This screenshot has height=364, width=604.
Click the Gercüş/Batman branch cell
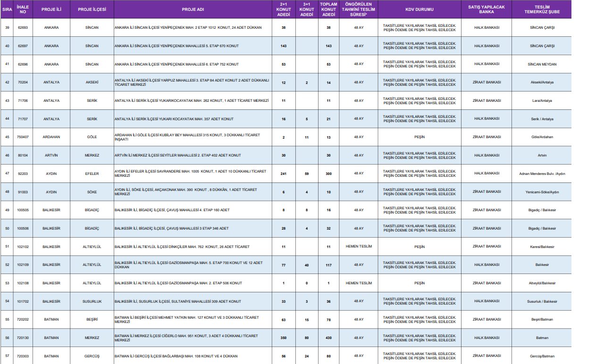tap(542, 356)
